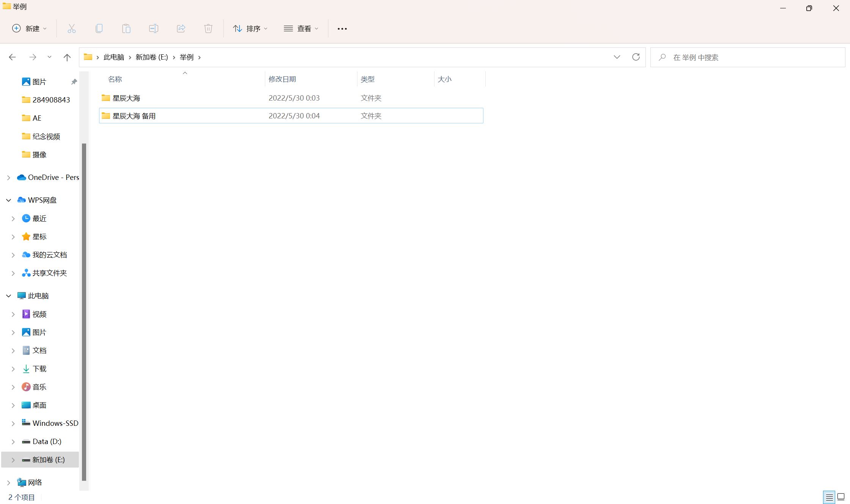Open the three-dot more options menu

342,28
